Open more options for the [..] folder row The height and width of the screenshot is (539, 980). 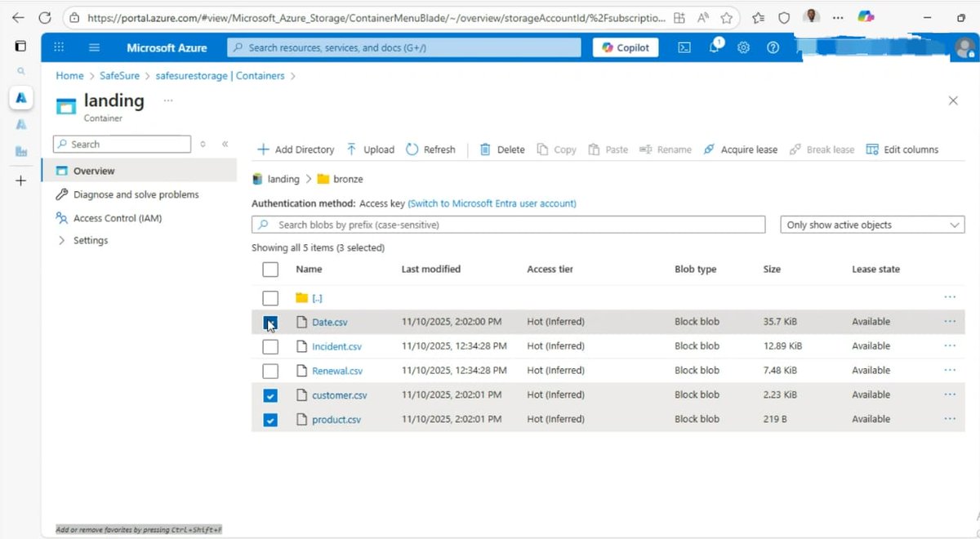[x=950, y=298]
